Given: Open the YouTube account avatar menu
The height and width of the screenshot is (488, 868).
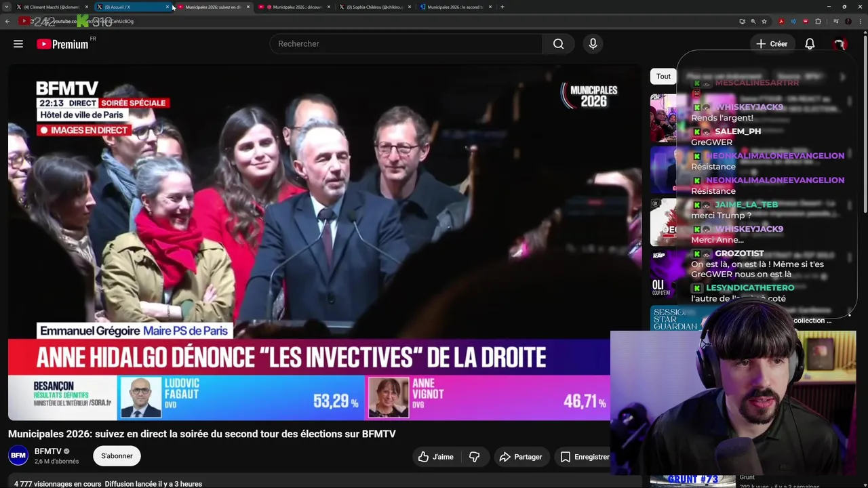Looking at the screenshot, I should tap(840, 44).
